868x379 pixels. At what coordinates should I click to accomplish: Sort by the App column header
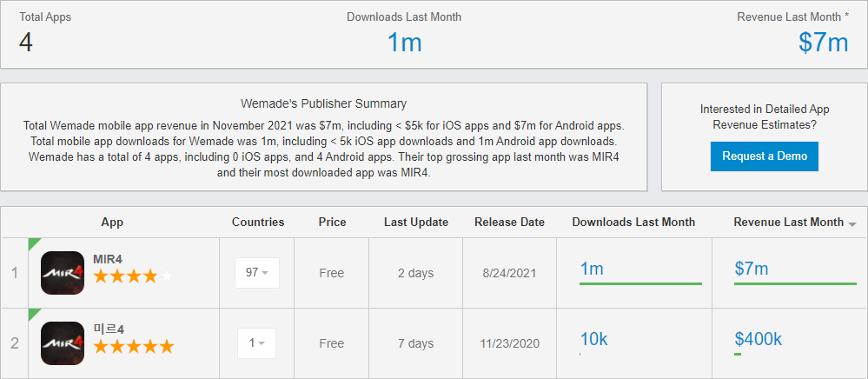(x=112, y=223)
